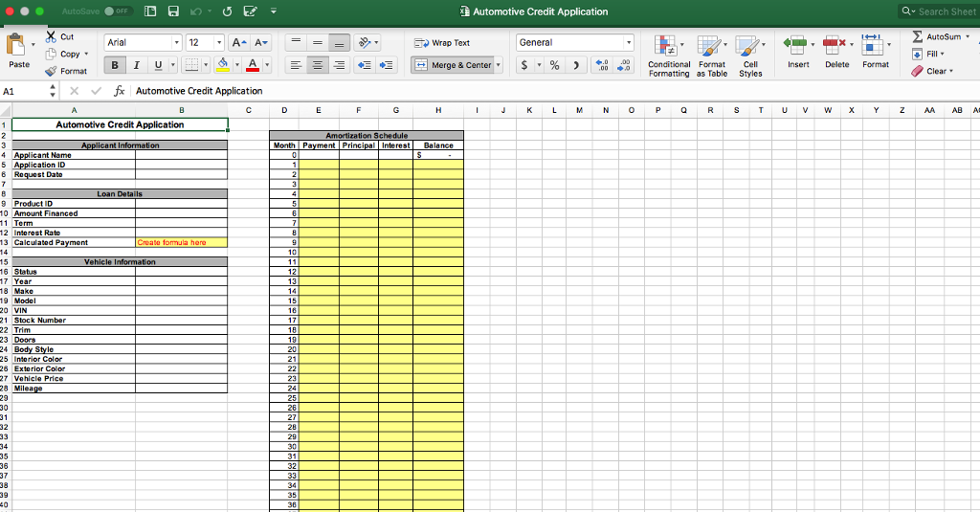Increase decimal places
Screen dimensions: 980x512
[x=602, y=65]
